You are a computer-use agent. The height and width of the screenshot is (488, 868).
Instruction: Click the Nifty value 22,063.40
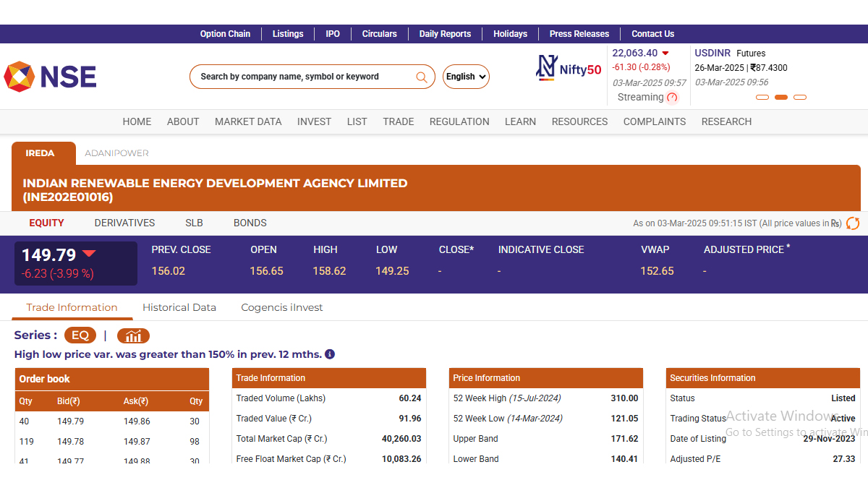click(635, 53)
